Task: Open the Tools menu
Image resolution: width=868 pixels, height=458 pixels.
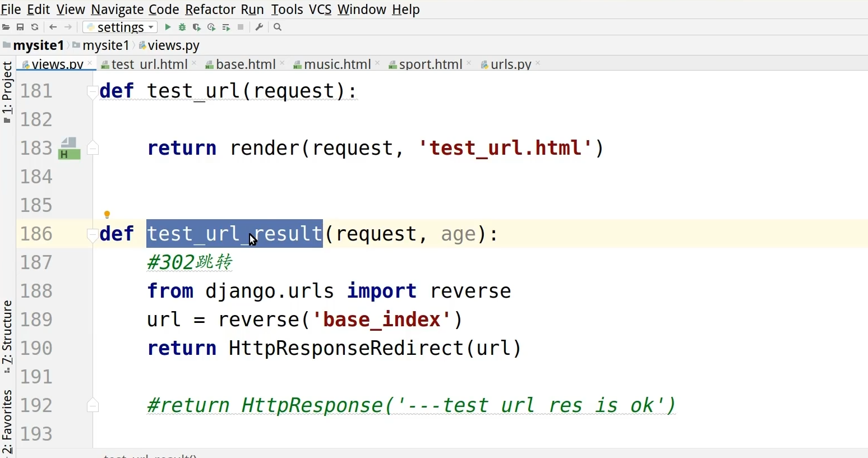Action: coord(287,10)
